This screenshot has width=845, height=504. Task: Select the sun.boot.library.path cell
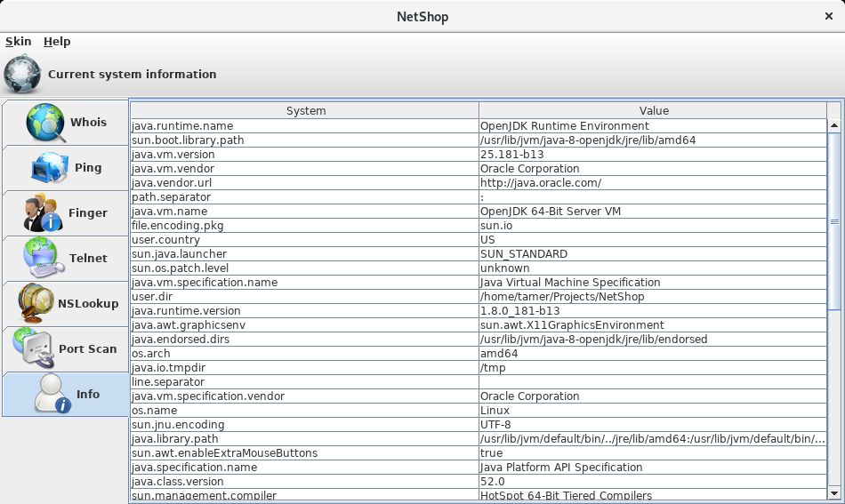point(304,140)
